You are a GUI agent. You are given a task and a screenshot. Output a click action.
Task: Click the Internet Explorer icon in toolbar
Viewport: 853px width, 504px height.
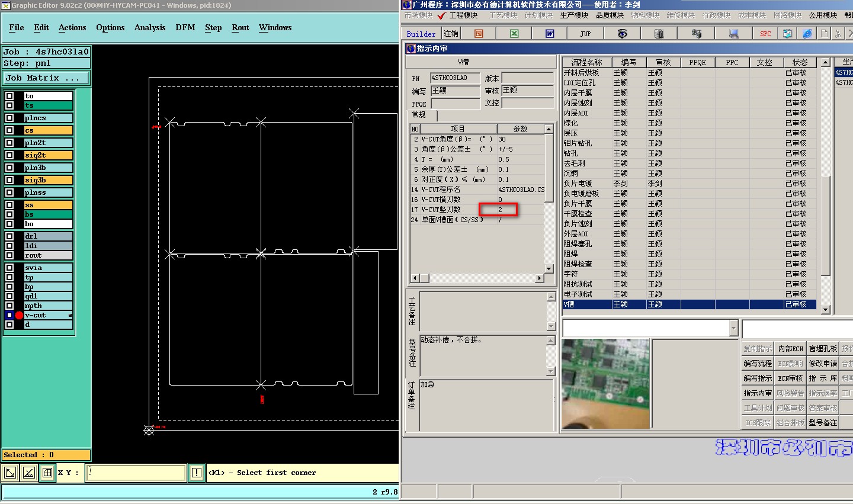point(807,34)
